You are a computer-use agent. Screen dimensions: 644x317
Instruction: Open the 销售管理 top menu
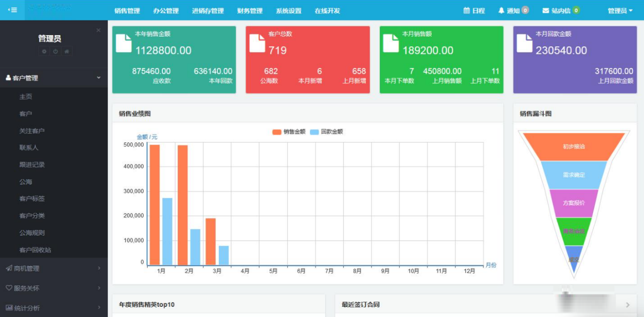tap(127, 11)
